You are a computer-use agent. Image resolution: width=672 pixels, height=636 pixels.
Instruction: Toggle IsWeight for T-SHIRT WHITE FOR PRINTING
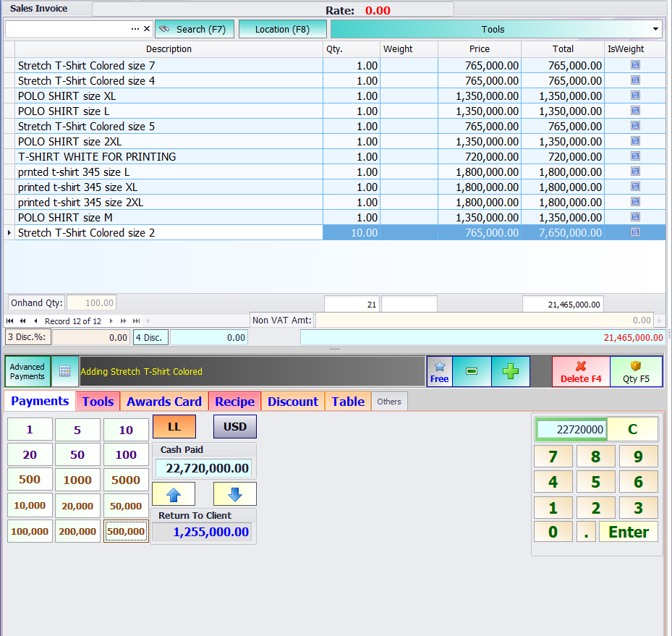pos(635,156)
